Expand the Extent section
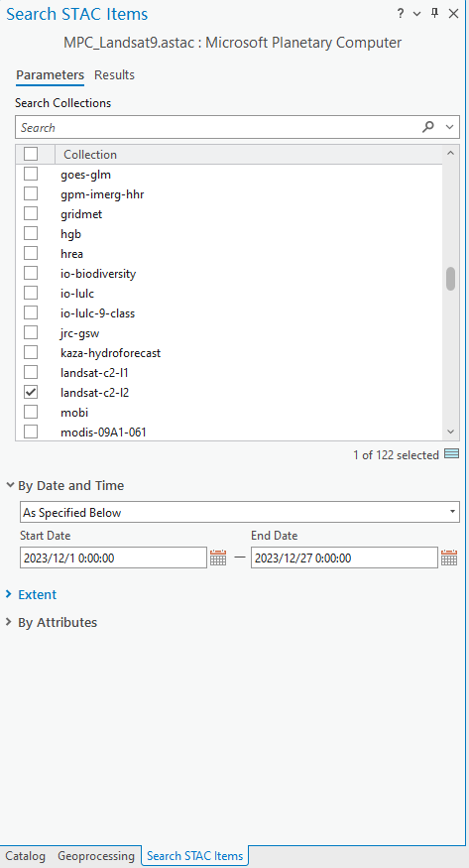 coord(9,594)
